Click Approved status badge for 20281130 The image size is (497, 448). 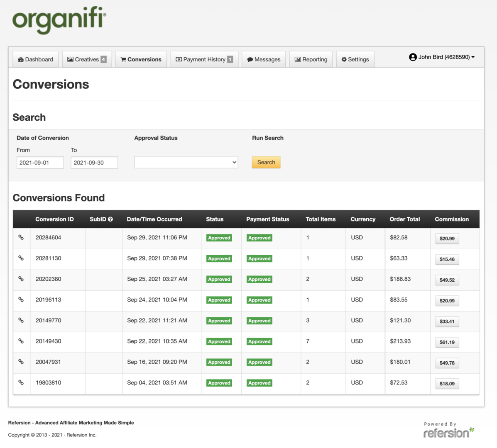tap(219, 259)
